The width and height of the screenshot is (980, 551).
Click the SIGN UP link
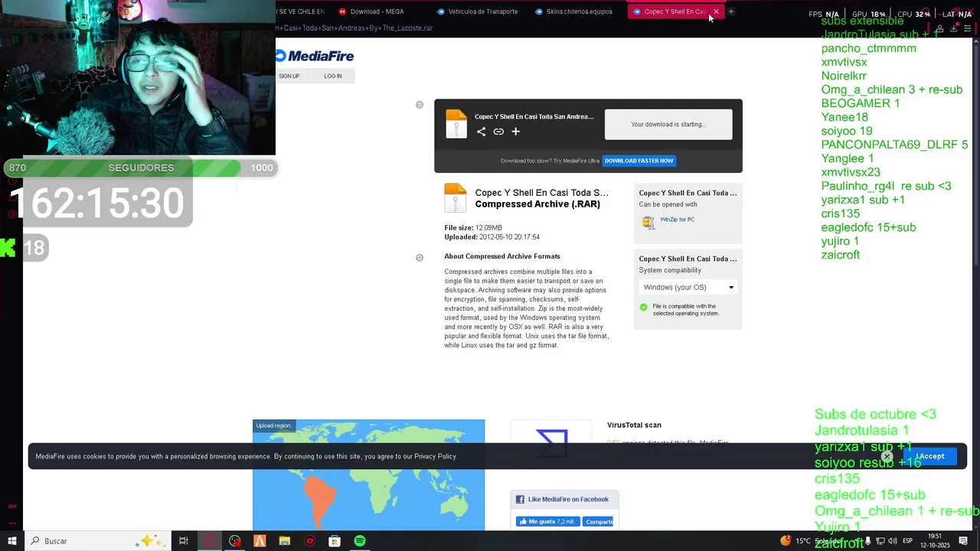click(x=289, y=76)
